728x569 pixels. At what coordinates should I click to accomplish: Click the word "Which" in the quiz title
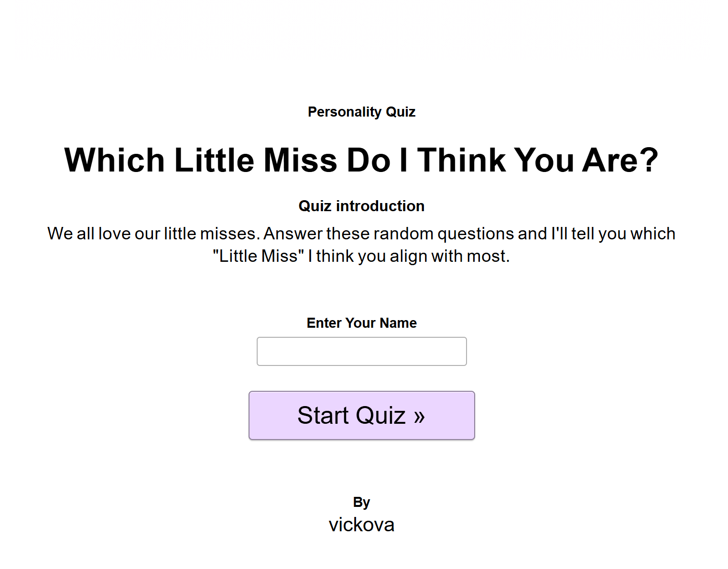click(x=114, y=160)
